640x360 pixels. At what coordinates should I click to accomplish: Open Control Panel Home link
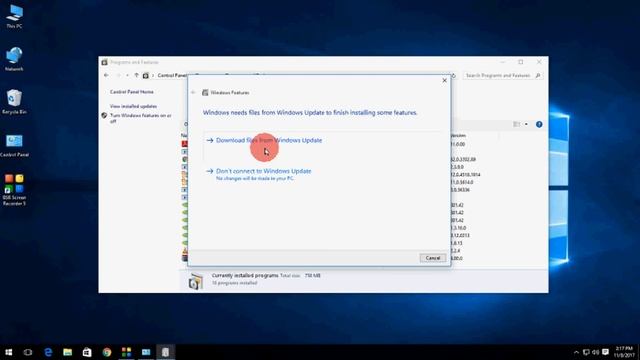[131, 92]
